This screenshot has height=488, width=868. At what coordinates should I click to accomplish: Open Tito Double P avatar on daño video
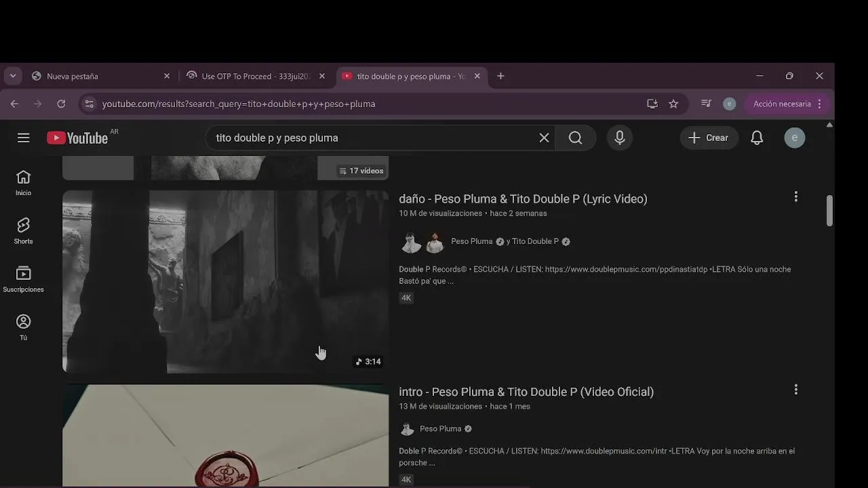pyautogui.click(x=435, y=242)
